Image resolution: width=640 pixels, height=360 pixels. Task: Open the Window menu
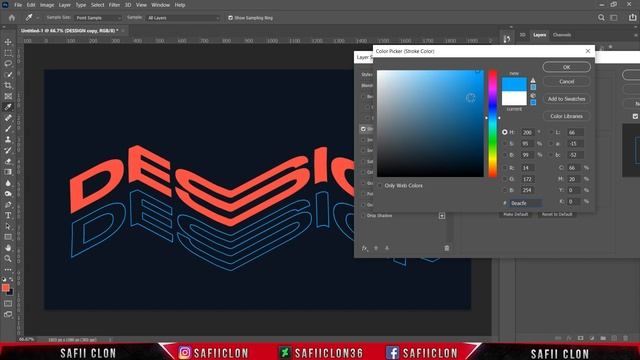(160, 5)
